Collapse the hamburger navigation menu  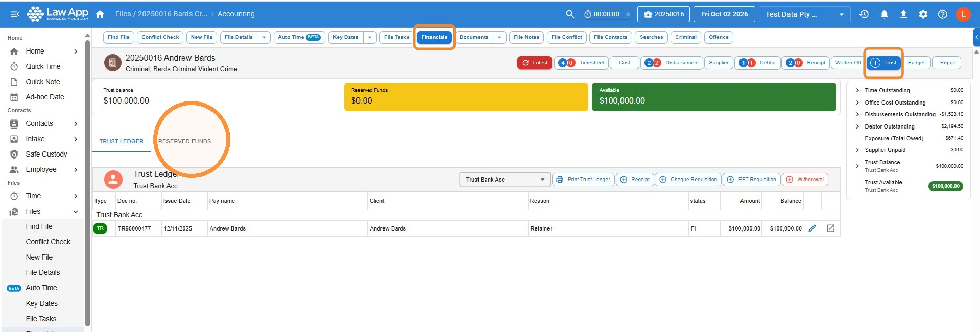point(15,14)
